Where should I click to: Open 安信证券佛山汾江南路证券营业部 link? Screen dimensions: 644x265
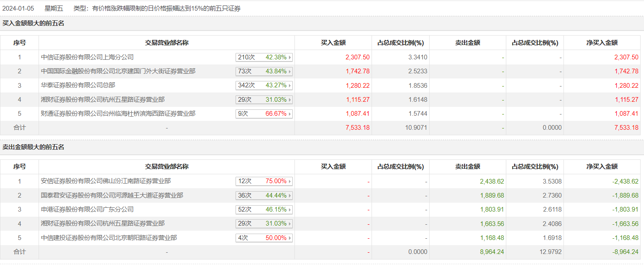[x=106, y=181]
